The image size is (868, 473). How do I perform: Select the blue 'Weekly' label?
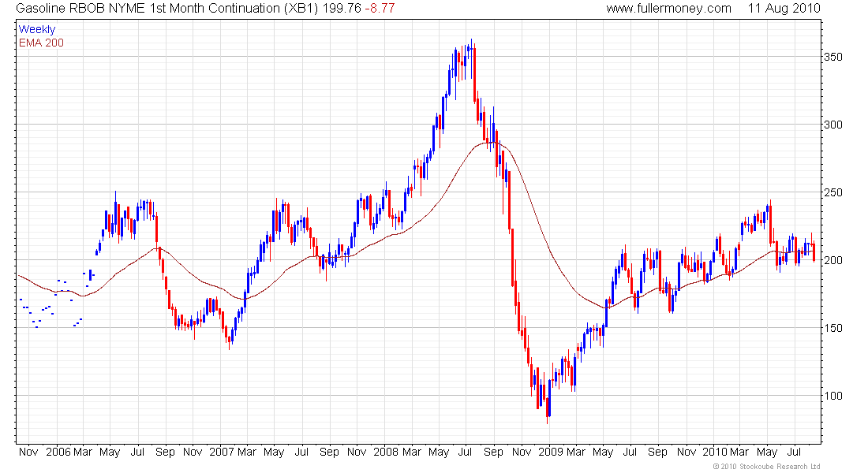[x=37, y=29]
